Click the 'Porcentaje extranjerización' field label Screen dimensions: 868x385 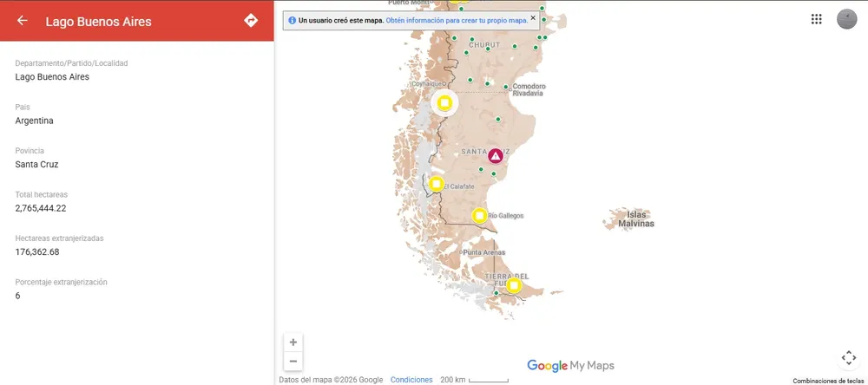click(x=61, y=282)
